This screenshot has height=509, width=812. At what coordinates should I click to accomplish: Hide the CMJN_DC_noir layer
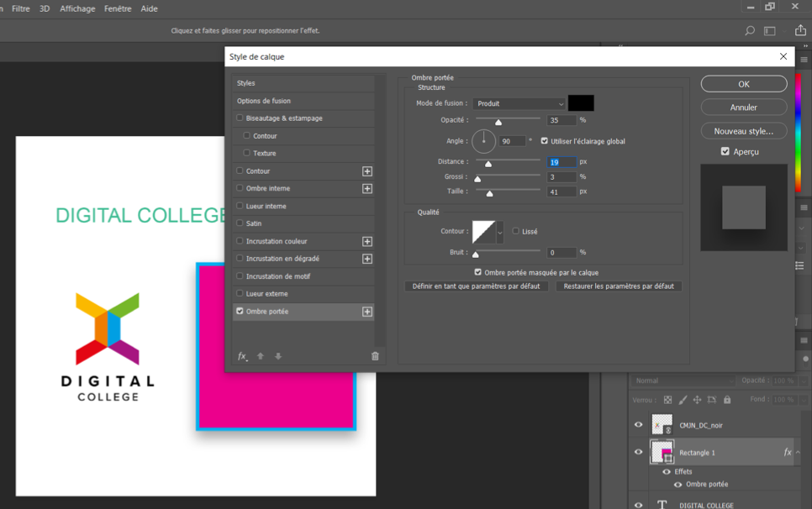tap(639, 425)
